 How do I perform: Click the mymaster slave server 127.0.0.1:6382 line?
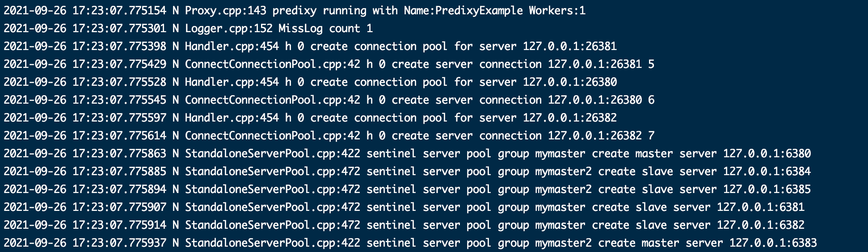tap(404, 225)
